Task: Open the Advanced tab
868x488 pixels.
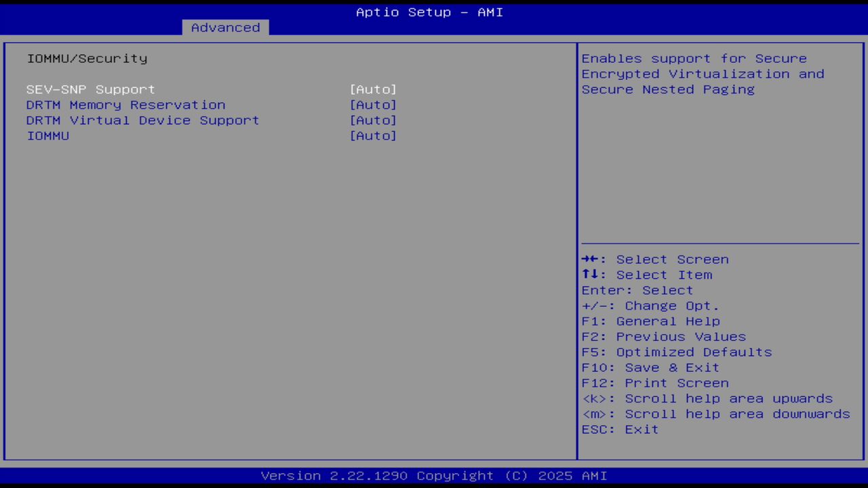Action: tap(225, 27)
